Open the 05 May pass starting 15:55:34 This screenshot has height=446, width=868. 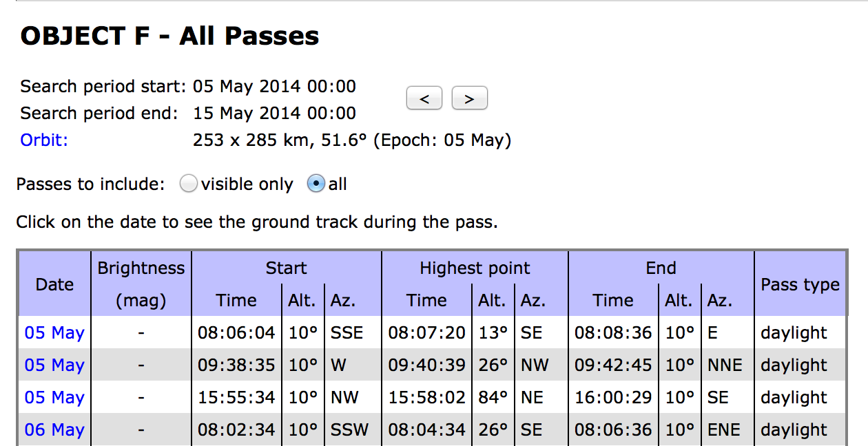click(54, 397)
